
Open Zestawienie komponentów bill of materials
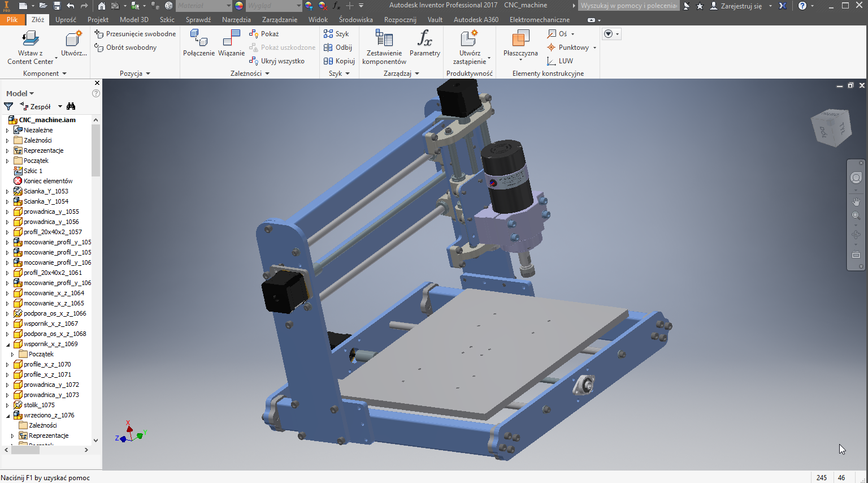384,40
